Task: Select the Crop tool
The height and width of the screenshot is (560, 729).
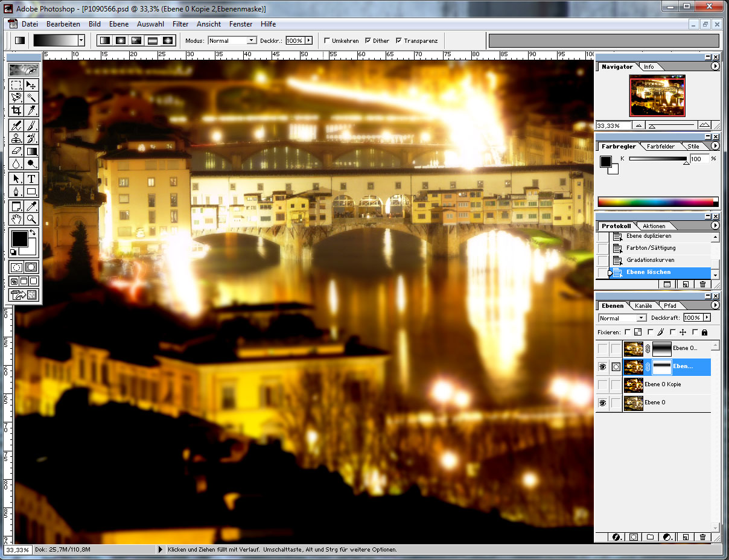Action: [x=17, y=110]
